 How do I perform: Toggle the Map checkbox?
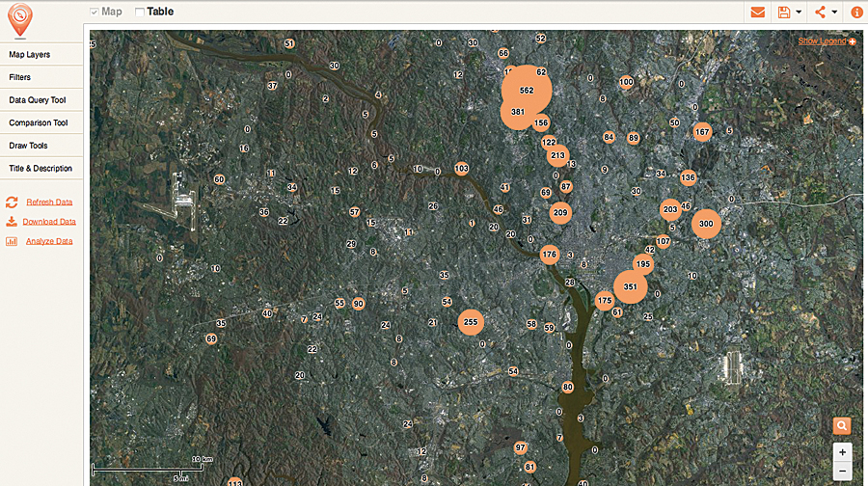pos(95,12)
